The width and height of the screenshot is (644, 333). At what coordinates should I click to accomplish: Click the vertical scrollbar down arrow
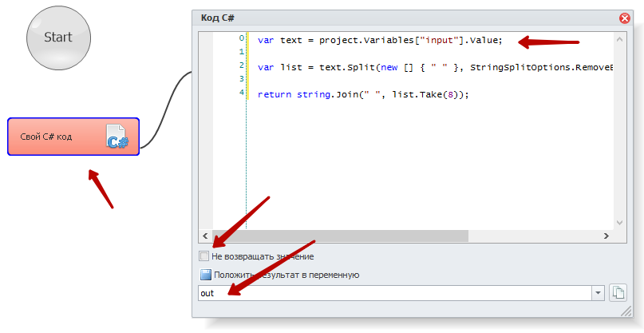620,223
